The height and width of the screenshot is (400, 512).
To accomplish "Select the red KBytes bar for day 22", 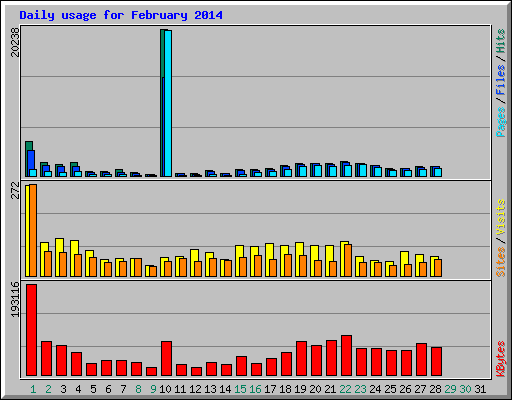I will pyautogui.click(x=347, y=355).
